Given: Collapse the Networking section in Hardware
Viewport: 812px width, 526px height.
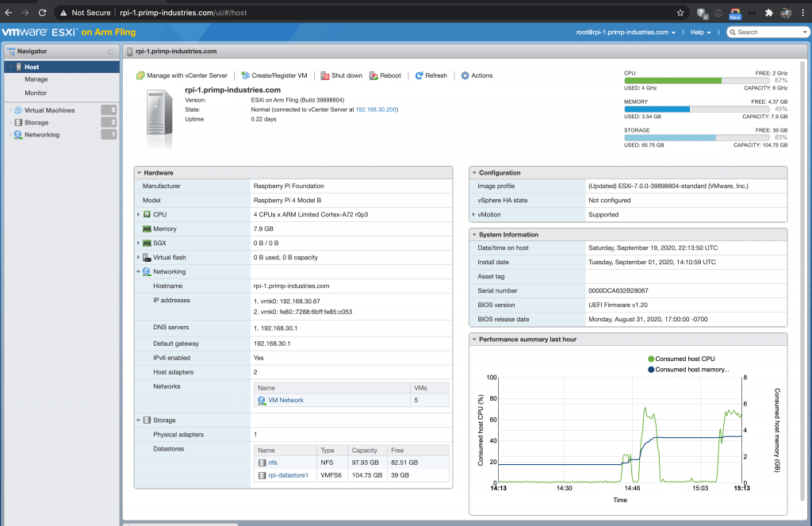Looking at the screenshot, I should click(x=138, y=271).
